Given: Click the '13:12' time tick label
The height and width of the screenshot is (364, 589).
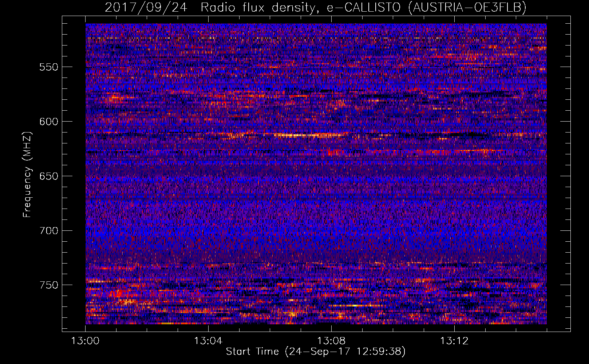Looking at the screenshot, I should pyautogui.click(x=454, y=341).
